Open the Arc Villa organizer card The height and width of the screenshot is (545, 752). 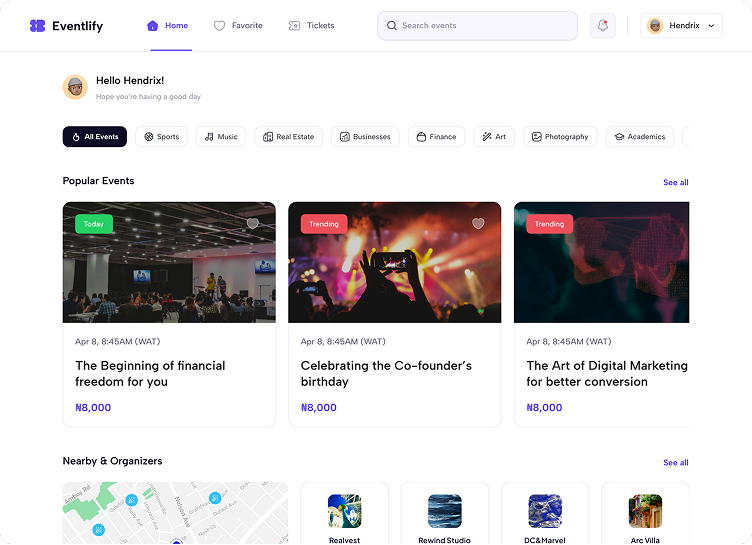coord(645,513)
